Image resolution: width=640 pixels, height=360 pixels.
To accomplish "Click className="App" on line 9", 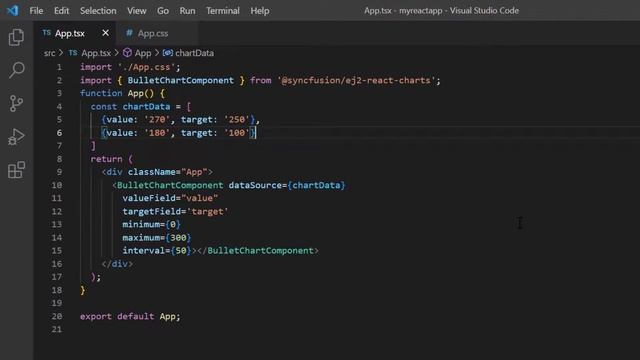I will coord(167,172).
